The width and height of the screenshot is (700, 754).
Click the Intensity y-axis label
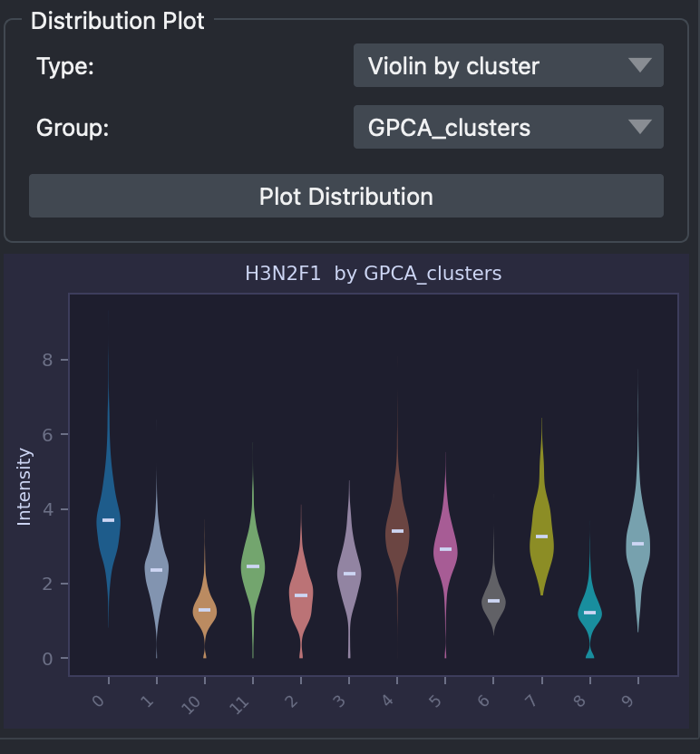(x=24, y=487)
